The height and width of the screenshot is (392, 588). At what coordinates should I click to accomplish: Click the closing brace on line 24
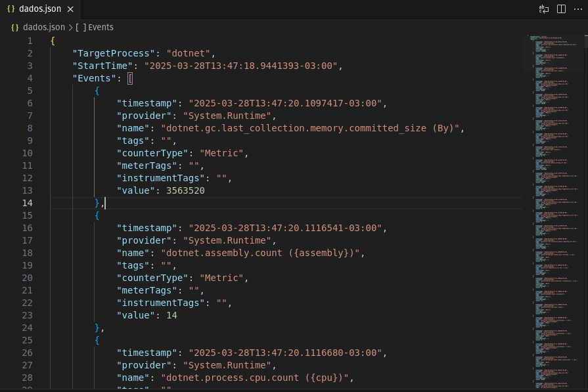pos(97,328)
